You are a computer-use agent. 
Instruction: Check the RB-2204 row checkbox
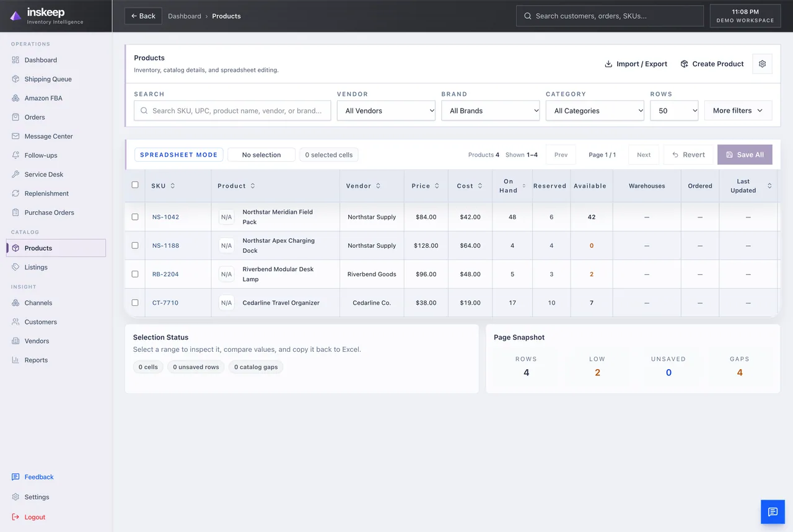[135, 274]
